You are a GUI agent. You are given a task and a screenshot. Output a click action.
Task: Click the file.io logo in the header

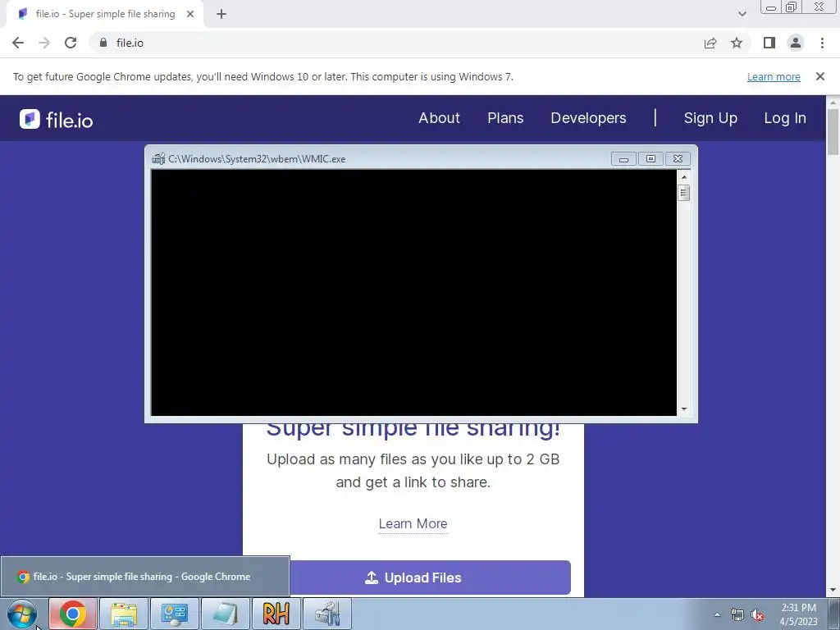57,119
